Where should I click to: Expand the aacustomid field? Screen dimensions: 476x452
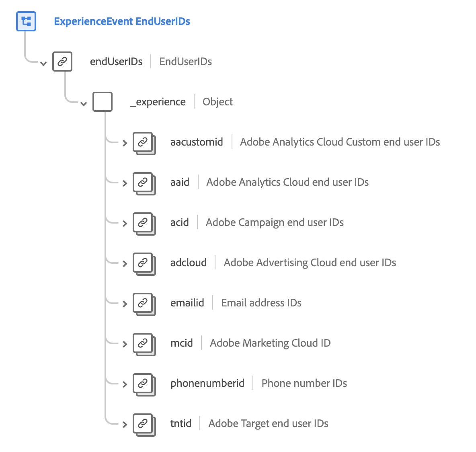tap(125, 143)
